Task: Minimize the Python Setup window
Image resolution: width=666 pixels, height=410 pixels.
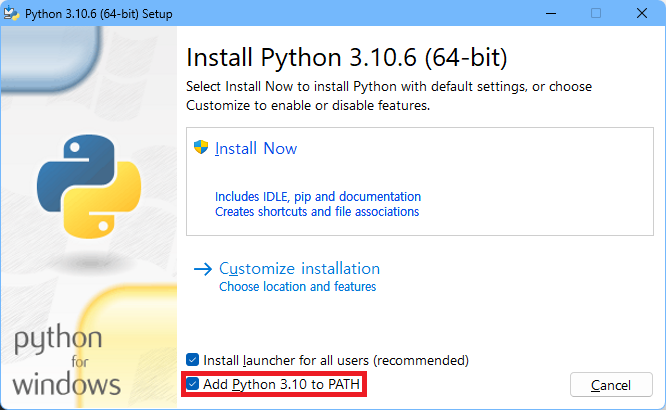Action: pyautogui.click(x=551, y=14)
